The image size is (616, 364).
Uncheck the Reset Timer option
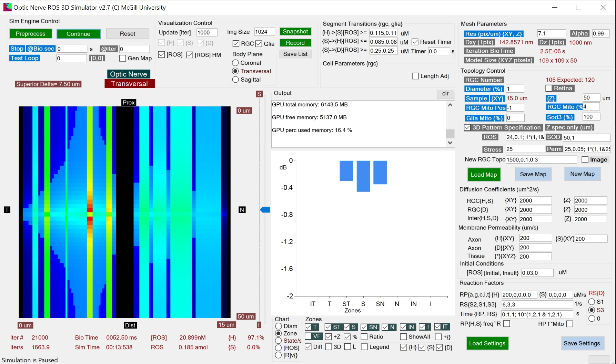point(415,42)
